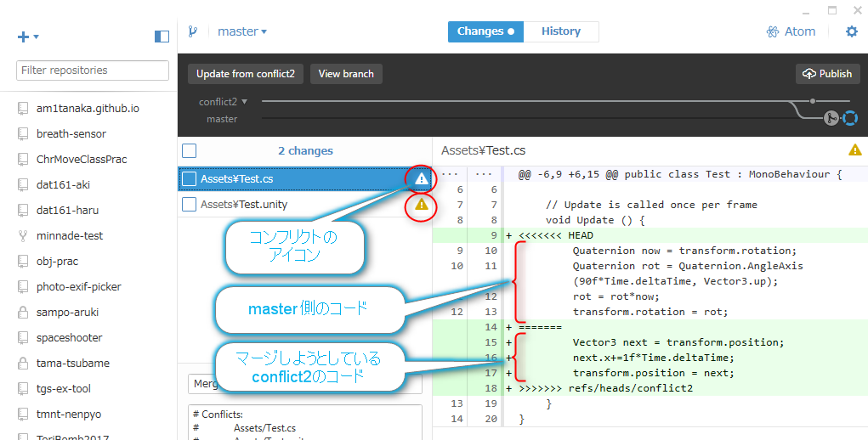Click repo icon beside tgs-ex-tool
This screenshot has height=440, width=868.
click(x=23, y=388)
